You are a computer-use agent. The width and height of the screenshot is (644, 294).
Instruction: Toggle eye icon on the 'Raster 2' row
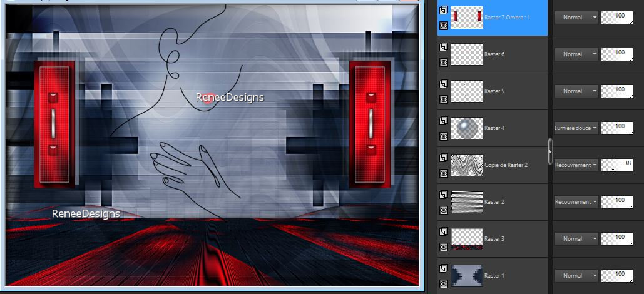444,210
